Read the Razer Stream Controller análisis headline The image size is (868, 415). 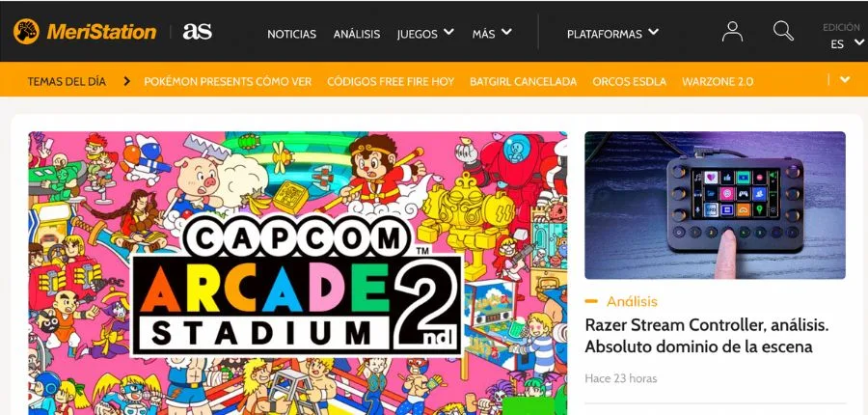coord(706,336)
